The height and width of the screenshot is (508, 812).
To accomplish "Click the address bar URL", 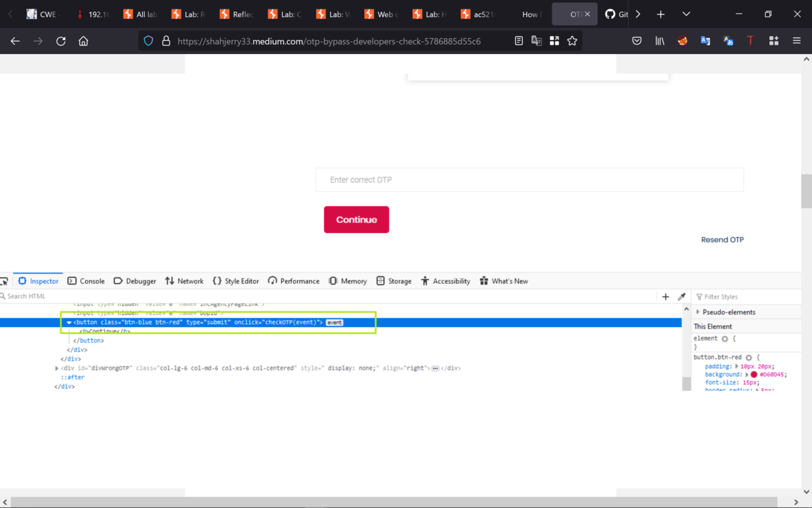I will pyautogui.click(x=329, y=41).
